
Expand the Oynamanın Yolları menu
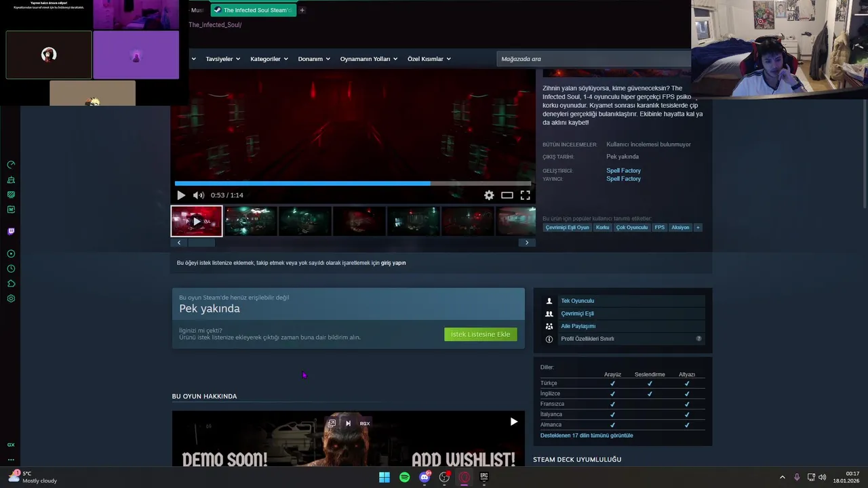point(369,59)
